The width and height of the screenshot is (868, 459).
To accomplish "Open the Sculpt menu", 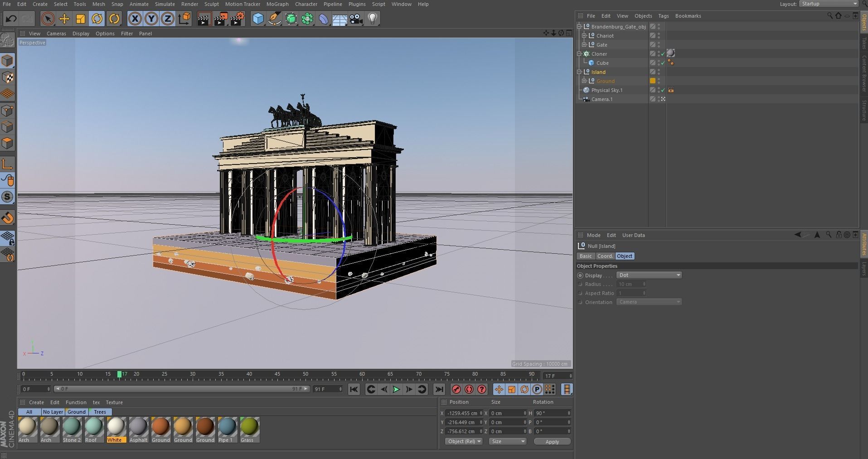I will pyautogui.click(x=211, y=4).
